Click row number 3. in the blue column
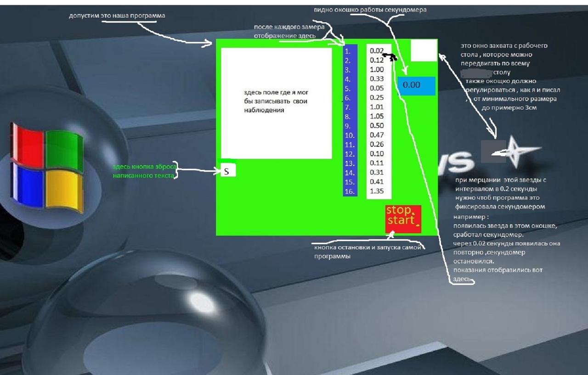Screen dimensions: 588x375 coord(348,70)
